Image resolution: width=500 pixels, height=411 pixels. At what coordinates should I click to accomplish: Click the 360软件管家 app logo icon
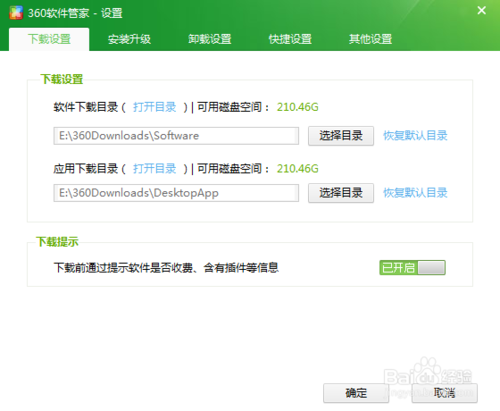(x=16, y=13)
